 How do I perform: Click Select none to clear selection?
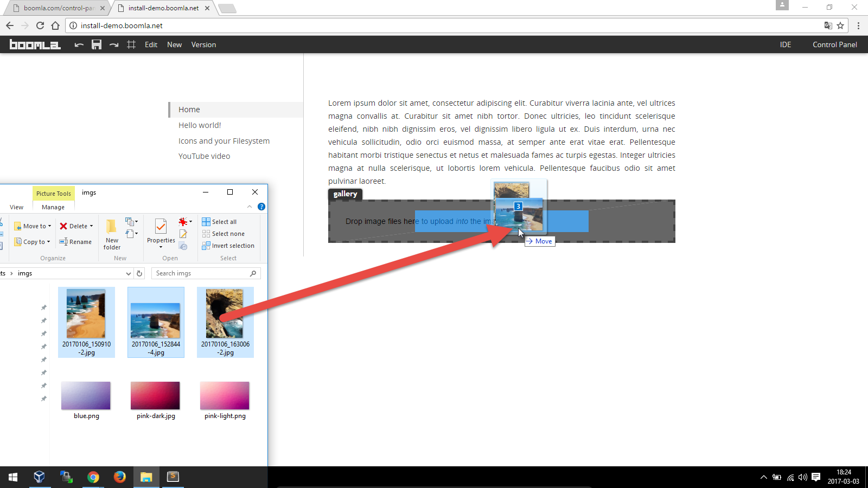(223, 234)
